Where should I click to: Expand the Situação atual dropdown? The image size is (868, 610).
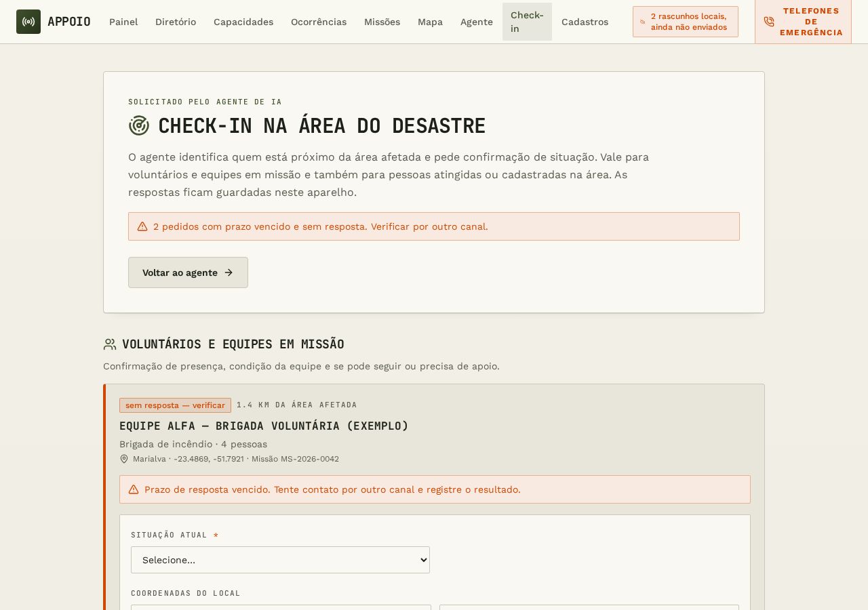pos(280,560)
